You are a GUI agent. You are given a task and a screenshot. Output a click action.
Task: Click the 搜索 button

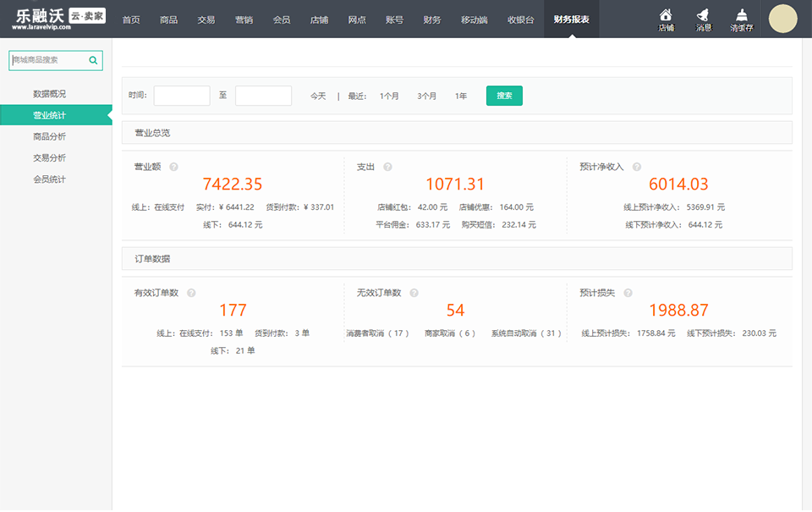point(504,96)
